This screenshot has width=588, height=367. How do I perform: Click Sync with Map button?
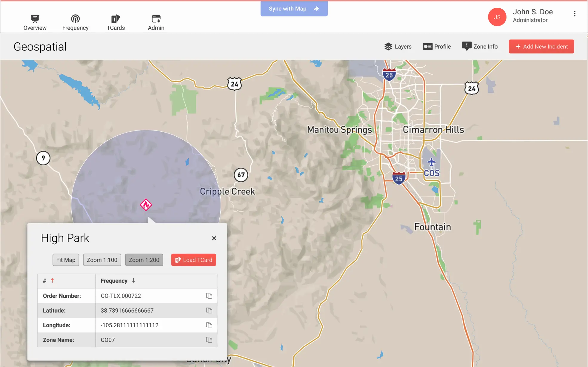(294, 9)
